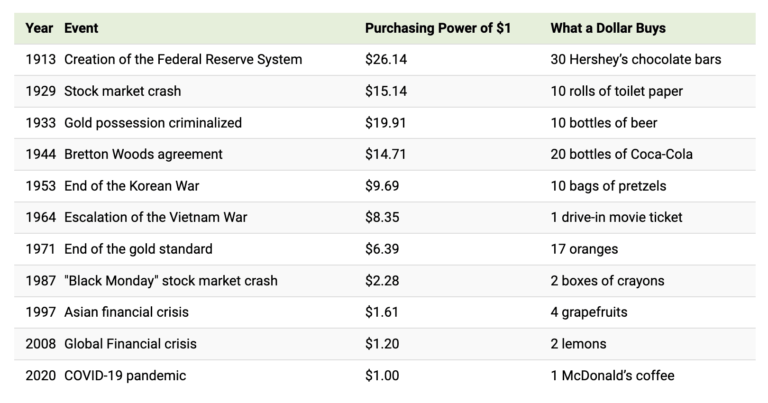Click the 2 lemons cell
768x403 pixels.
tap(579, 344)
